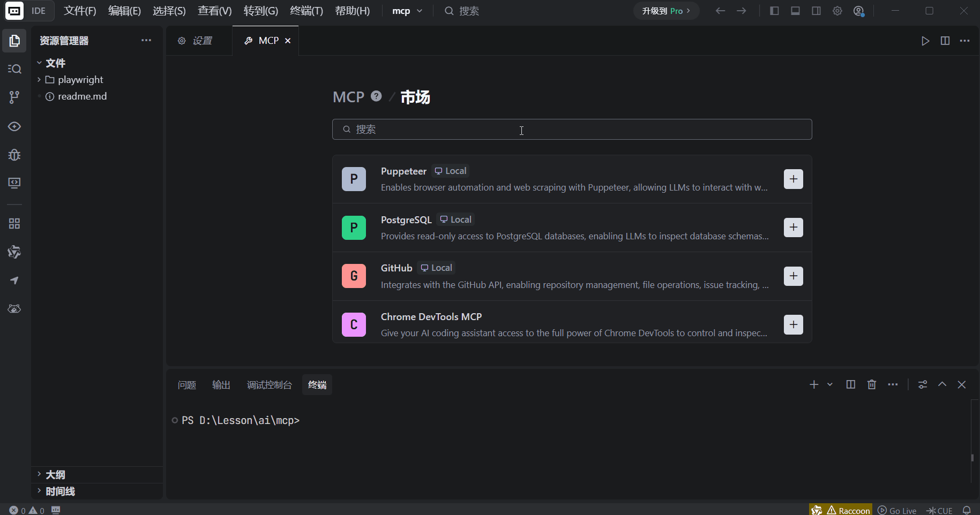Viewport: 980px width, 515px height.
Task: Expand the 时间线 timeline section
Action: point(97,491)
